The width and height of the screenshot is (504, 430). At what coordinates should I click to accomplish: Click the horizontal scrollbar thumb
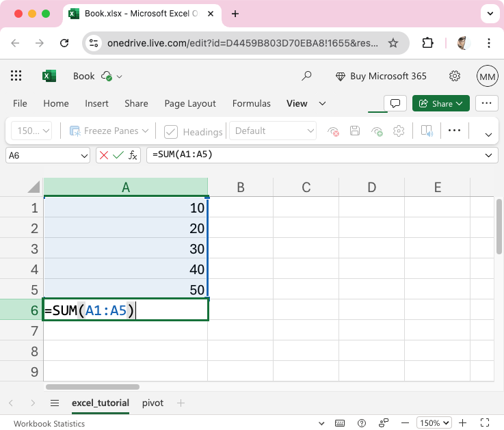pos(92,387)
